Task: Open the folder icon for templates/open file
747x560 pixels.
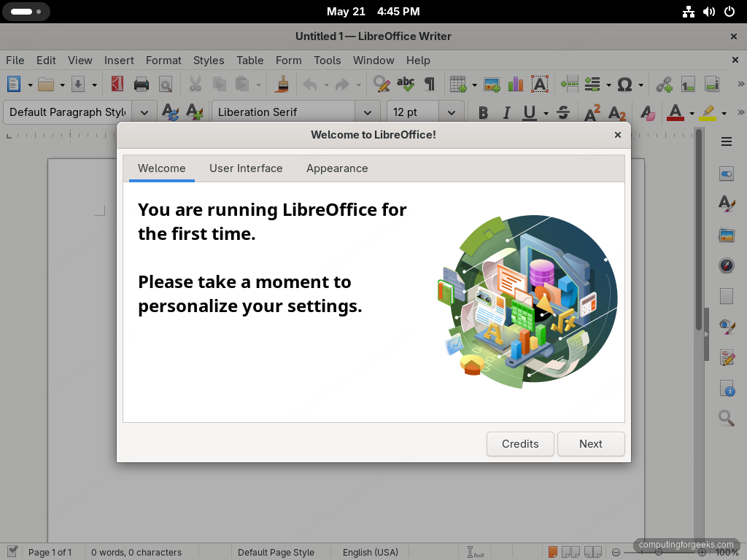Action: coord(46,85)
